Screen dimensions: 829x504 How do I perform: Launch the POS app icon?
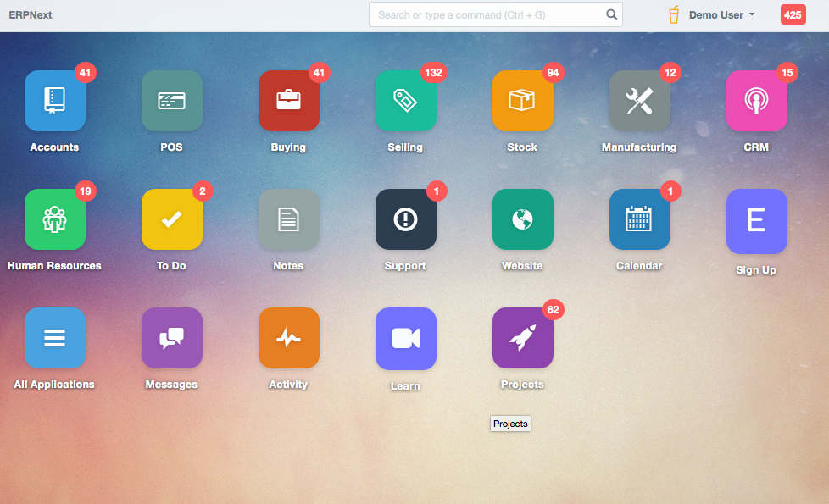pos(172,101)
